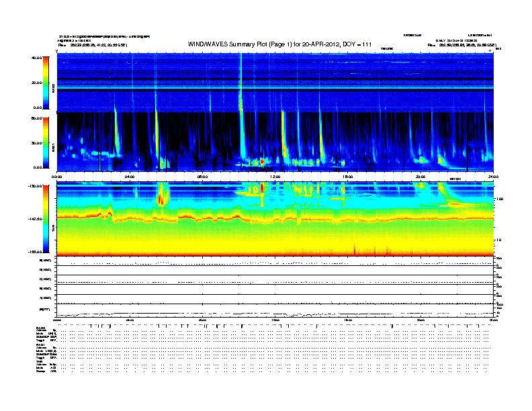Viewport: 532px width, 411px height.
Task: Click the 10 frequency label right of TNR panel
Action: (499, 240)
